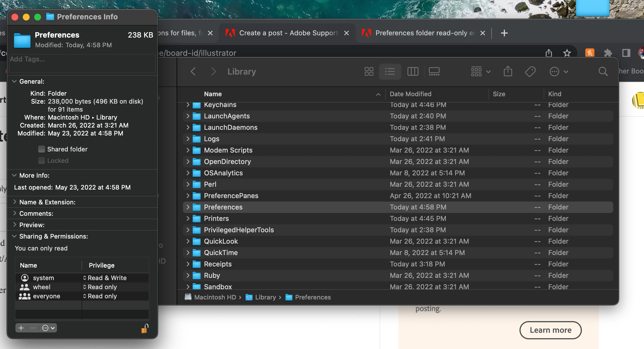Open new browser tab with plus
This screenshot has height=349, width=644.
(504, 33)
